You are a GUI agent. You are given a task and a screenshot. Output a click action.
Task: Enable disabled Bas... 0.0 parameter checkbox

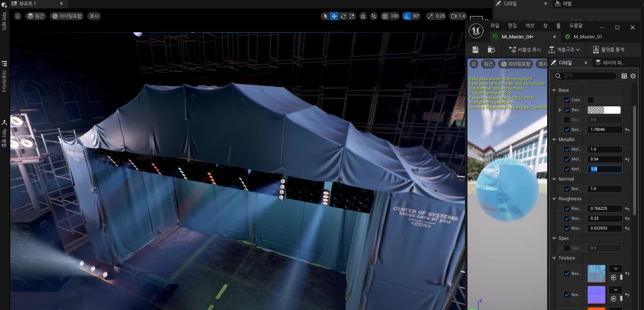(567, 120)
